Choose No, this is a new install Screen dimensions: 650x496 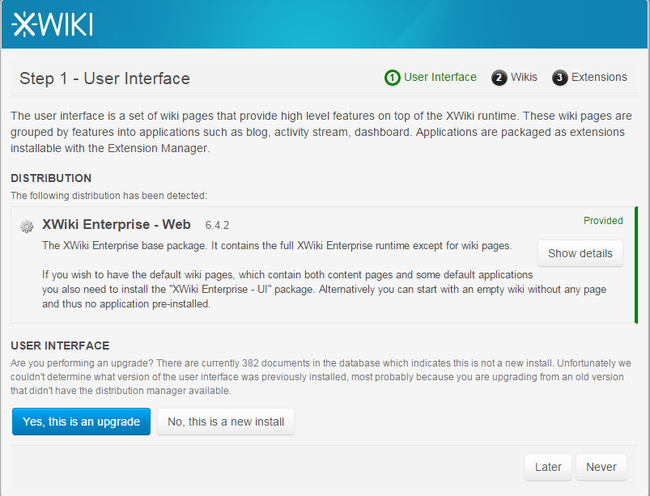[x=226, y=421]
